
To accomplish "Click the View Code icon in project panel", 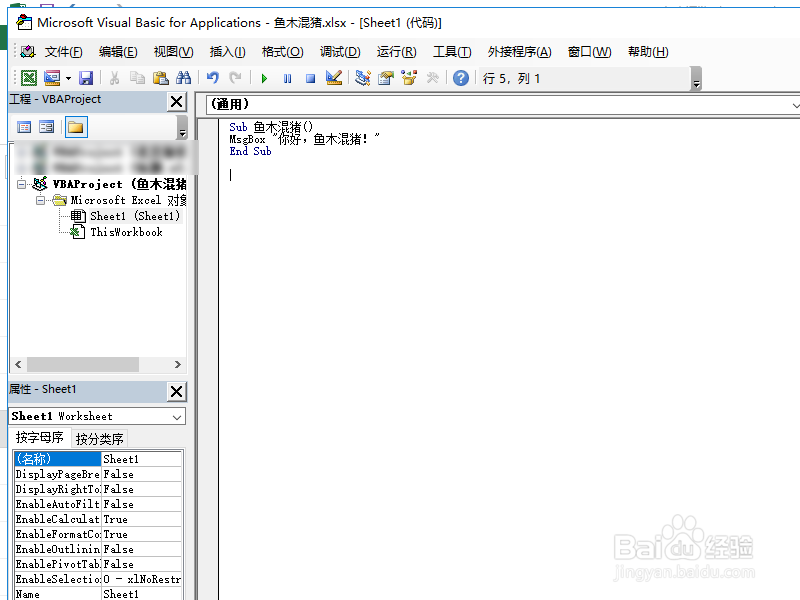I will coord(24,127).
